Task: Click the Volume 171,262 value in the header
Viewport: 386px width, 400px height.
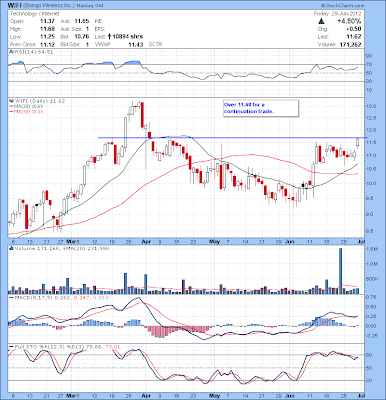Action: tap(350, 44)
